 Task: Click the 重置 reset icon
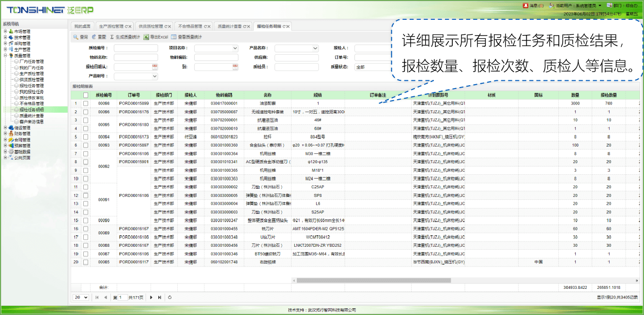coord(94,37)
